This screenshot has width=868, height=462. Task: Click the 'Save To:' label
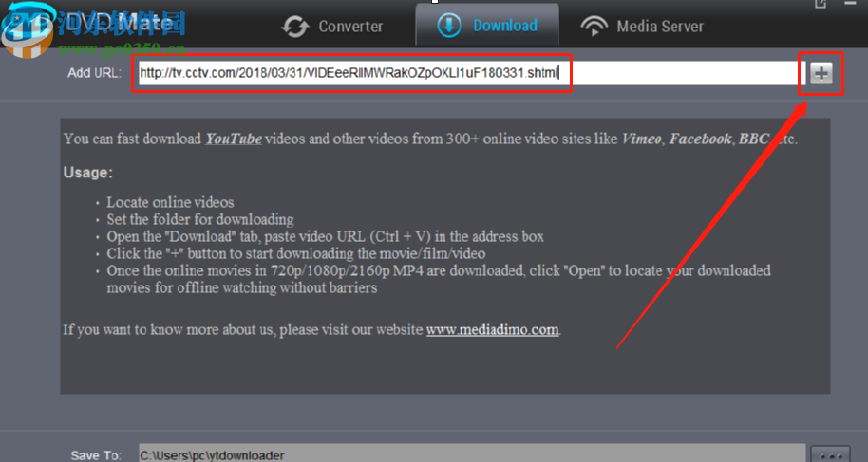96,454
